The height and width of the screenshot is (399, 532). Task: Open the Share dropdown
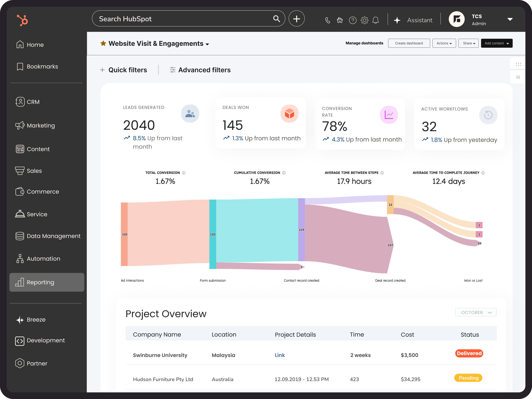coord(468,43)
